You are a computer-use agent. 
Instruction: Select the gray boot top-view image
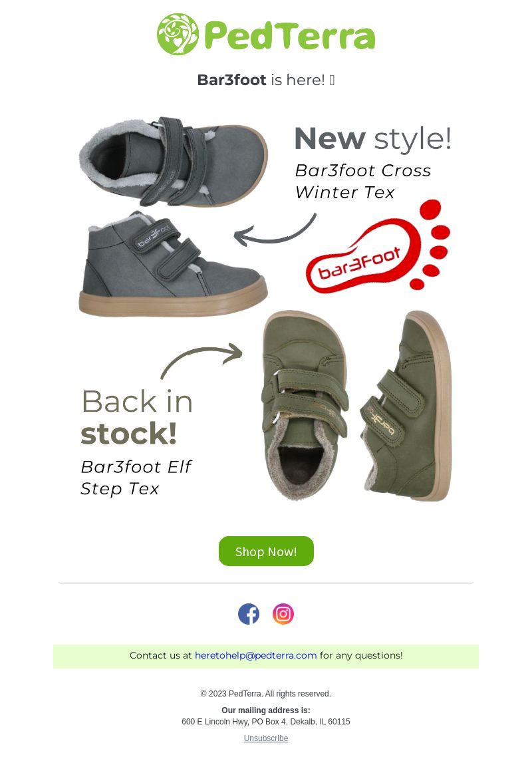coord(174,162)
